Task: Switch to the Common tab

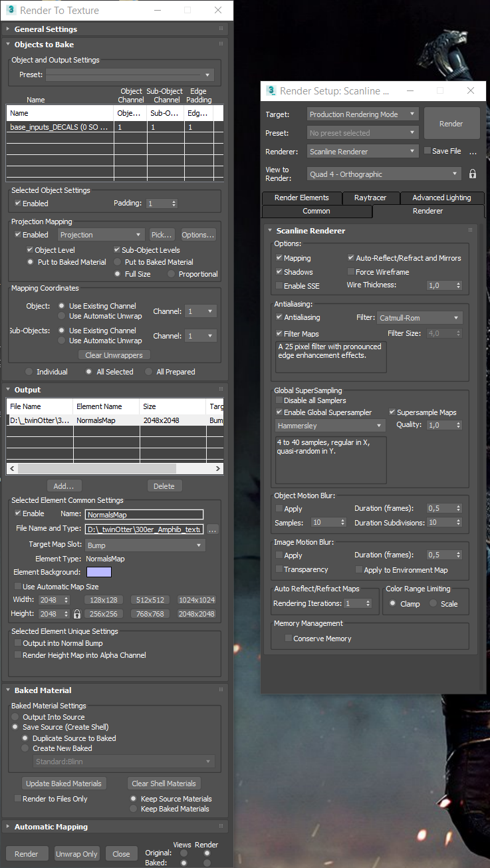Action: tap(316, 211)
